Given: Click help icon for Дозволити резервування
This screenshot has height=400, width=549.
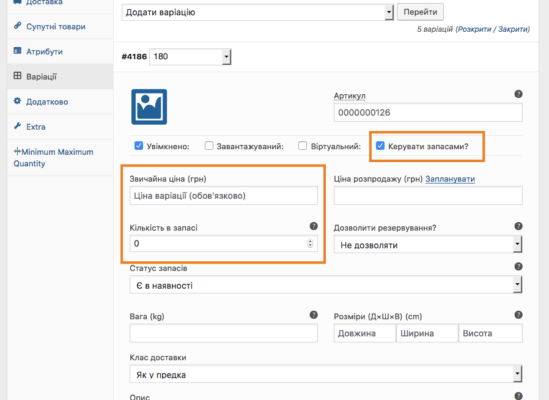Looking at the screenshot, I should [518, 226].
